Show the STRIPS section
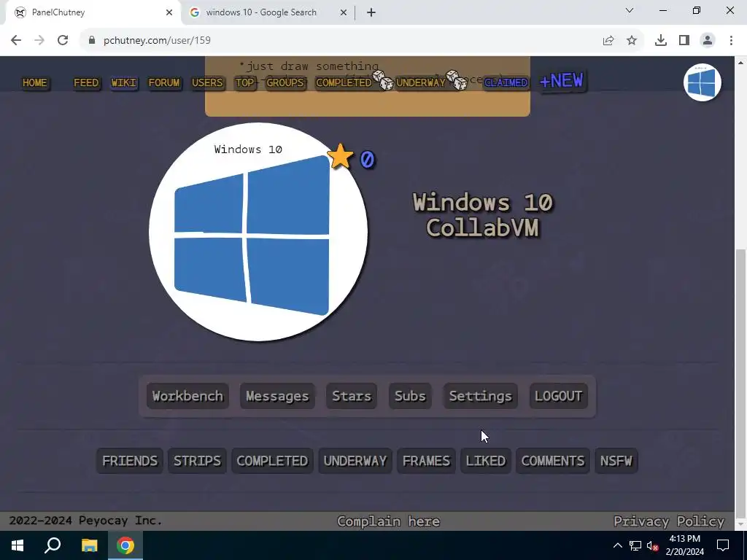This screenshot has width=747, height=560. pos(197,461)
